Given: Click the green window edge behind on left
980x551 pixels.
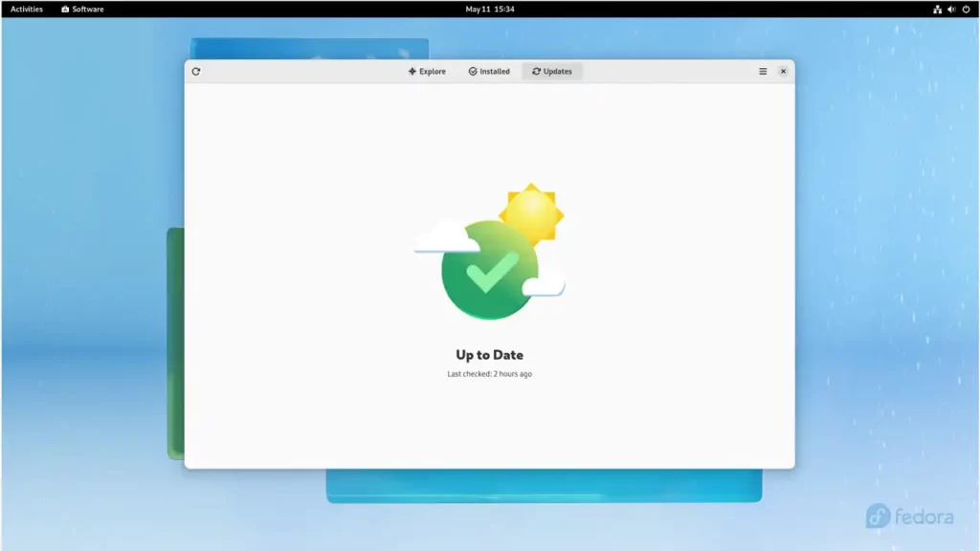Looking at the screenshot, I should tap(175, 342).
